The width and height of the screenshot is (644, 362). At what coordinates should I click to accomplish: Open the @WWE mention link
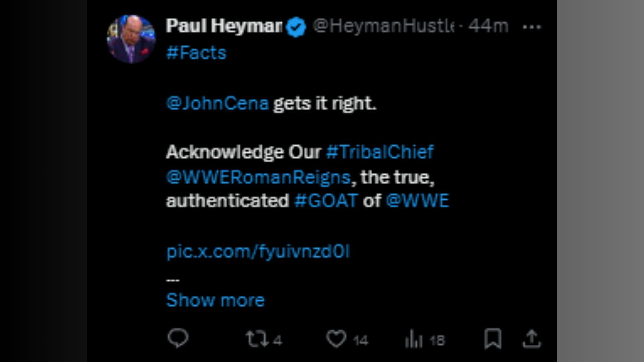point(417,201)
